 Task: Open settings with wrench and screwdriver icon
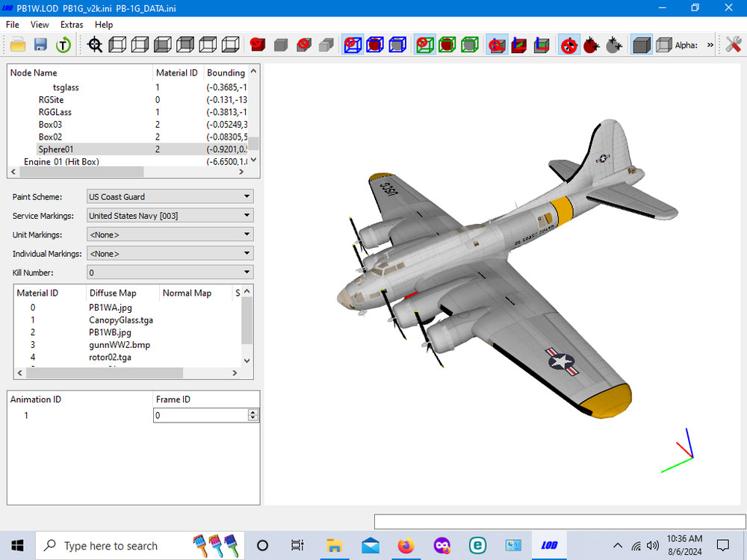point(734,46)
